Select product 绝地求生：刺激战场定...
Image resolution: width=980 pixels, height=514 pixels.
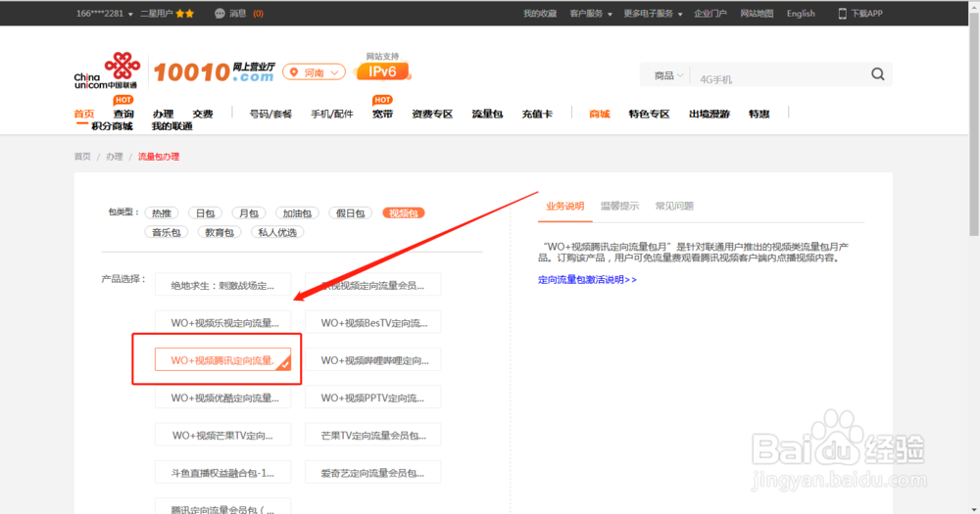tap(223, 285)
